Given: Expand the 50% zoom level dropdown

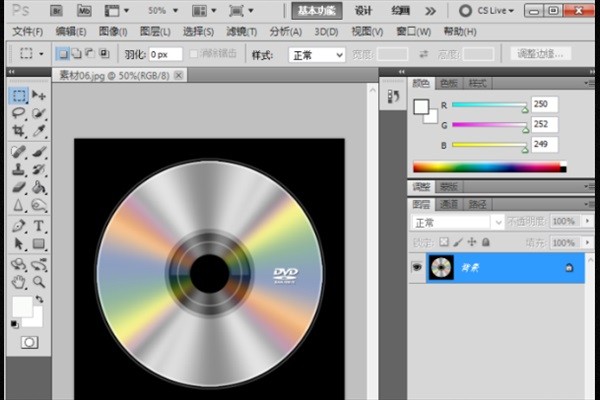Looking at the screenshot, I should click(163, 11).
